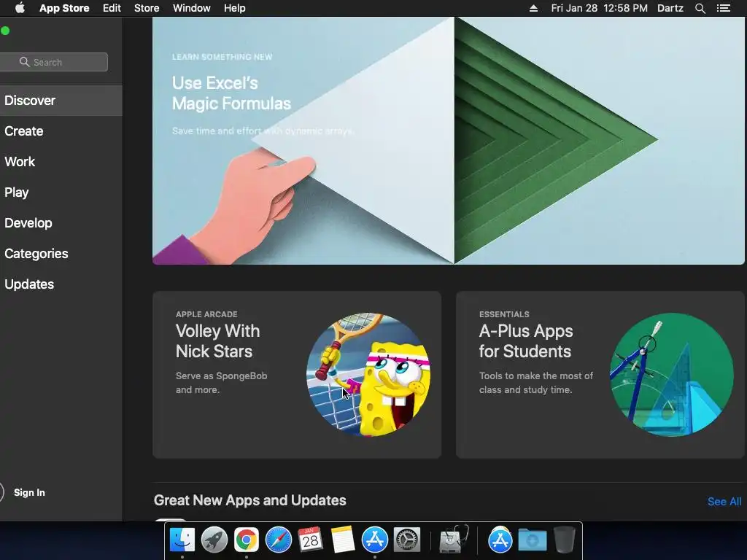The image size is (747, 560).
Task: Click Save time and effort banner subtitle
Action: [263, 131]
